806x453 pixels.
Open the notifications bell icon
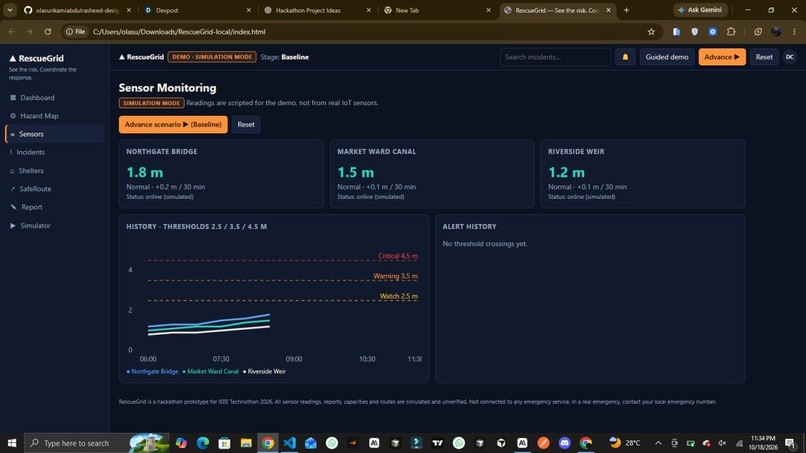(x=625, y=57)
